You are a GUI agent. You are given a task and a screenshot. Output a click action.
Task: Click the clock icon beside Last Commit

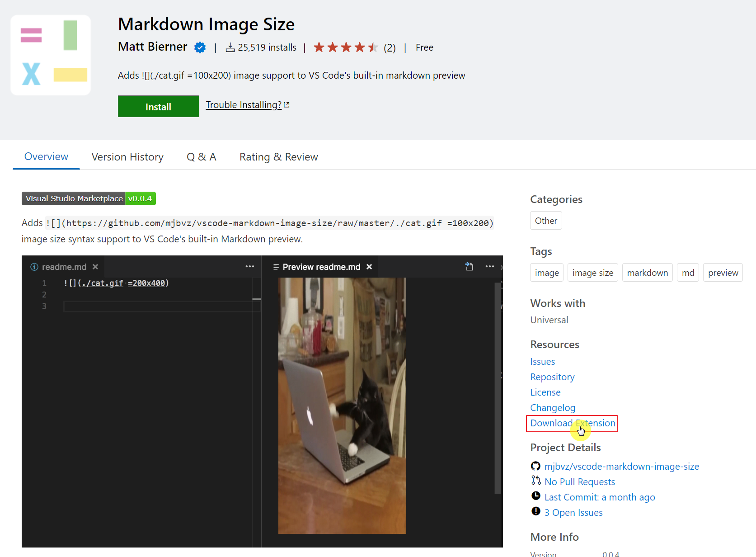pos(536,496)
